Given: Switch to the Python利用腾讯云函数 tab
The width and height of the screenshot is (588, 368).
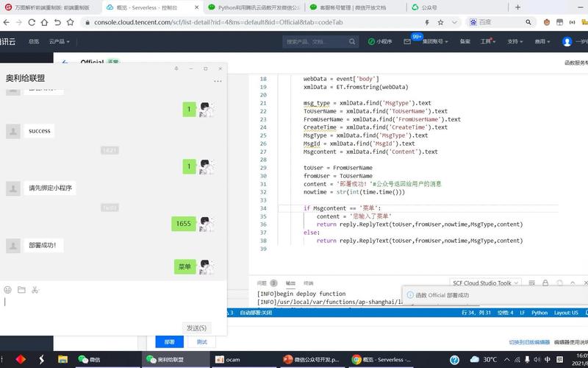Looking at the screenshot, I should tap(254, 7).
